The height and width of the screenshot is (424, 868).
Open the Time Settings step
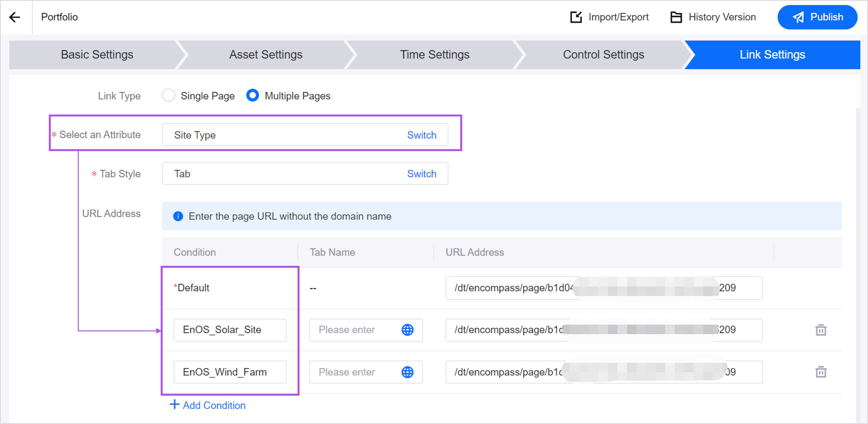pos(435,54)
